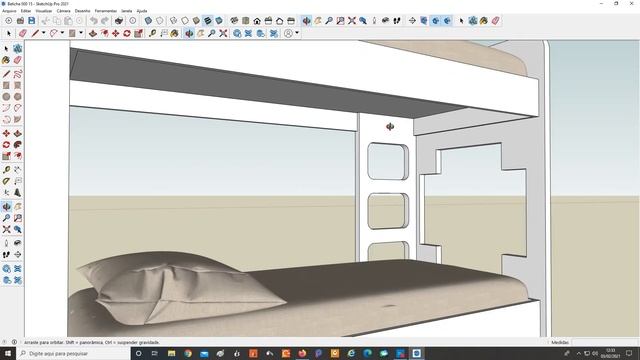Expand the Arc tool dropdown arrow
Image resolution: width=640 pixels, height=360 pixels.
[x=62, y=33]
